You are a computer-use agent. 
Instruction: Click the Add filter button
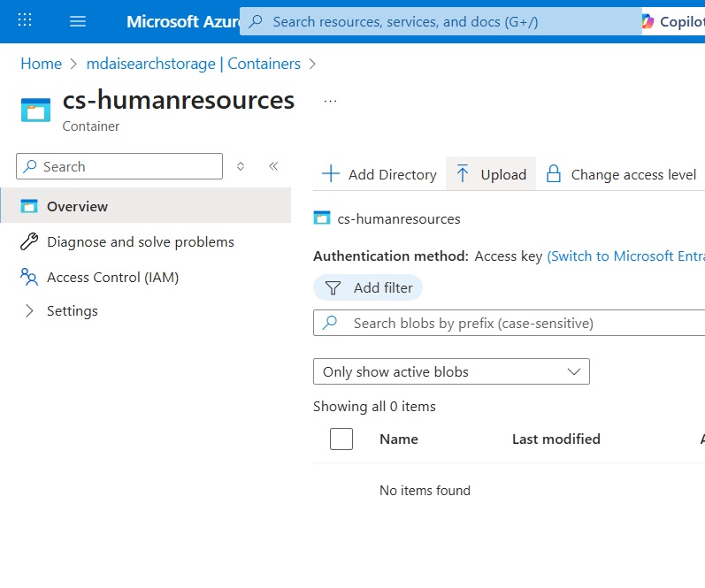[x=368, y=287]
